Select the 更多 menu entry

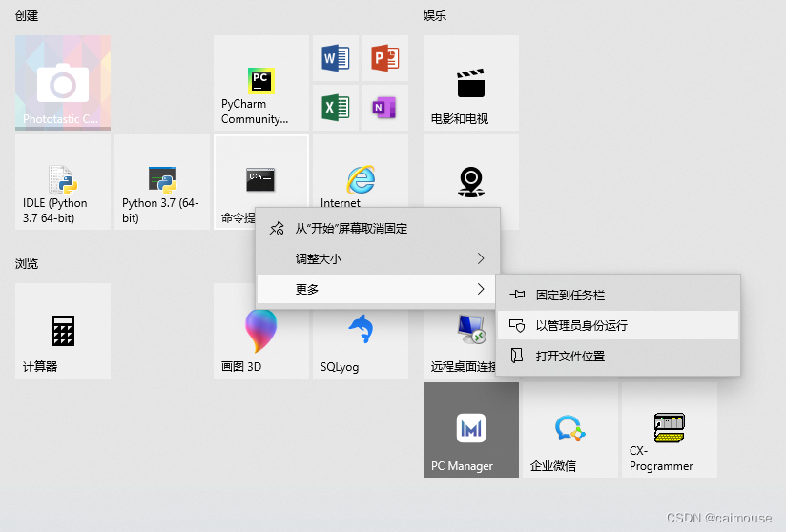[378, 289]
